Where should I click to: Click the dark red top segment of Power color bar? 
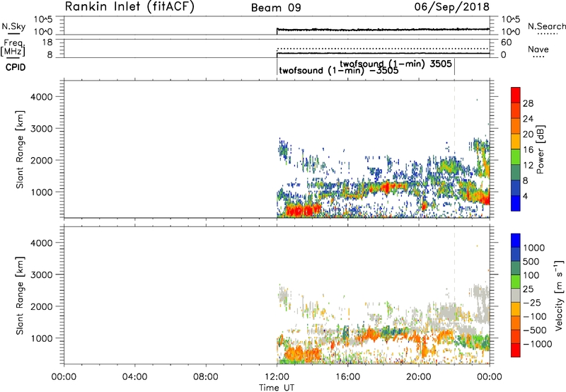coord(516,96)
